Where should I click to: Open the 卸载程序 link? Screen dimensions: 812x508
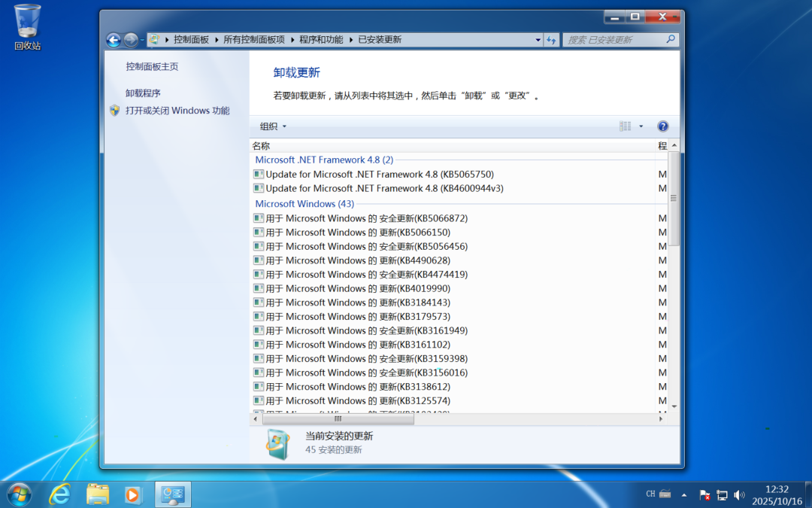[x=143, y=93]
